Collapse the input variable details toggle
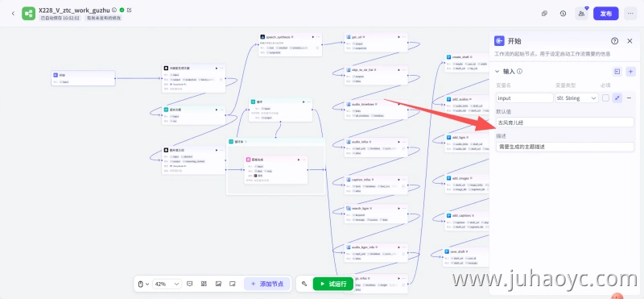644x299 pixels. [x=617, y=98]
